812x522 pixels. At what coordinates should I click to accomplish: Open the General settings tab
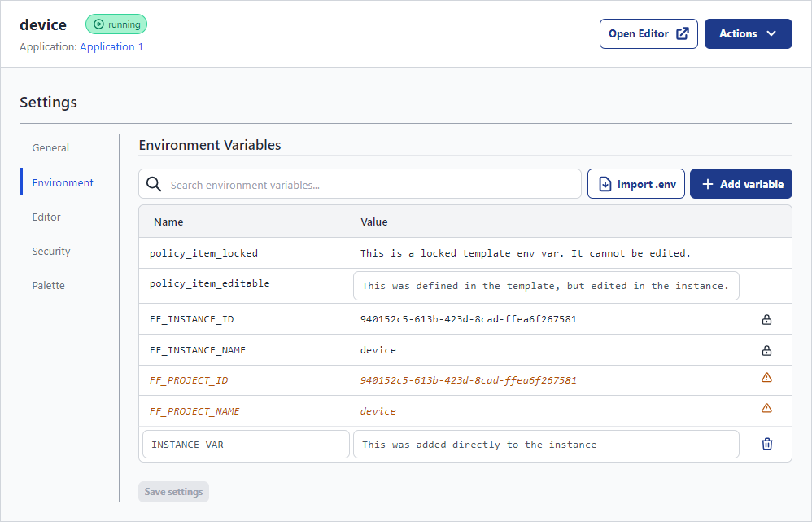pyautogui.click(x=50, y=148)
